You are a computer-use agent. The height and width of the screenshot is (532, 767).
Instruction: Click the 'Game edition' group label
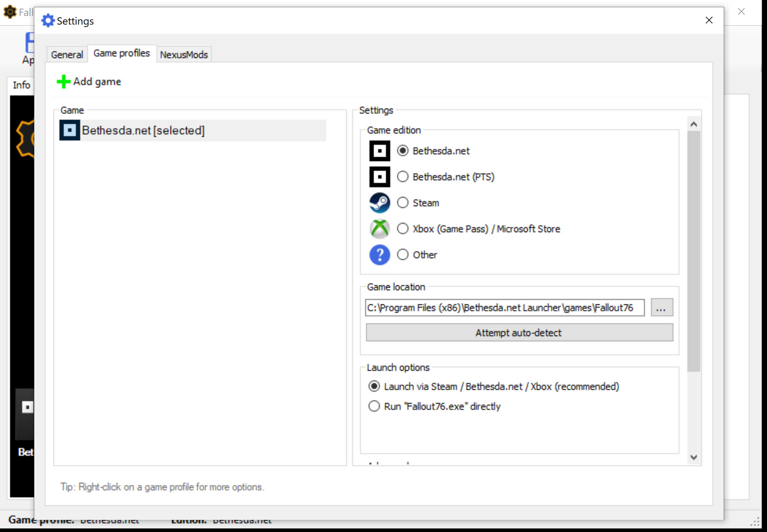394,130
